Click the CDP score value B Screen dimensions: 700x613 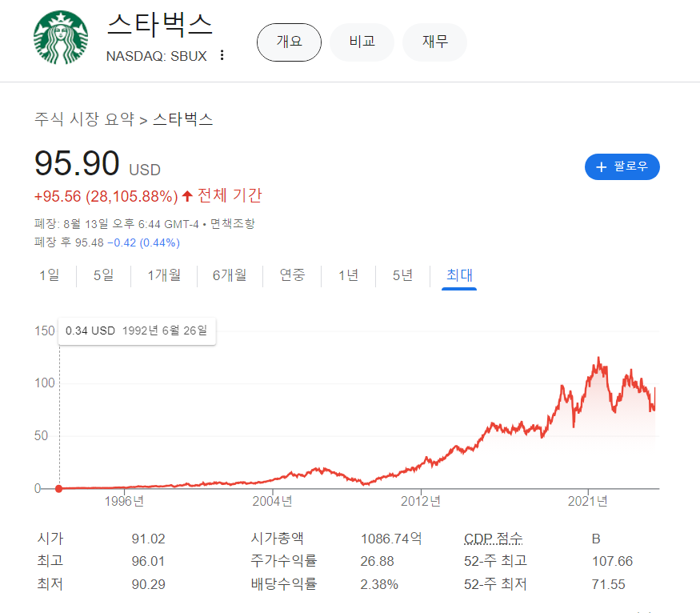(596, 539)
